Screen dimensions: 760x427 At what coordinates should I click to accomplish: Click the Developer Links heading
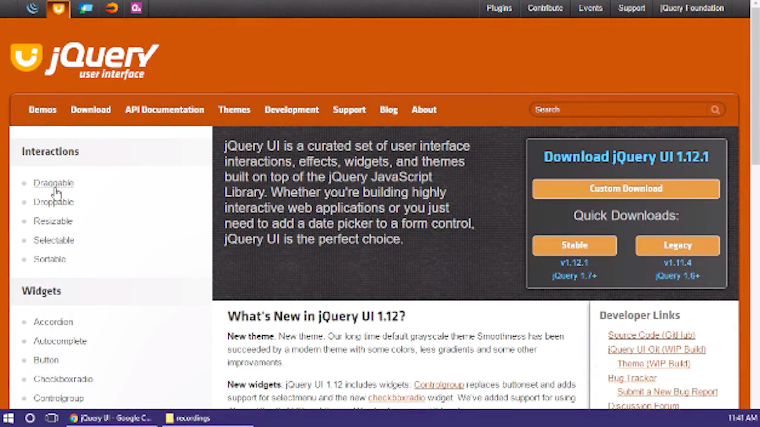[x=640, y=316]
